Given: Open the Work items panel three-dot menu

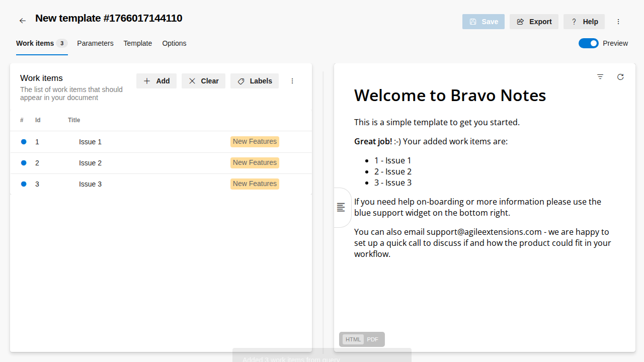Looking at the screenshot, I should coord(292,81).
